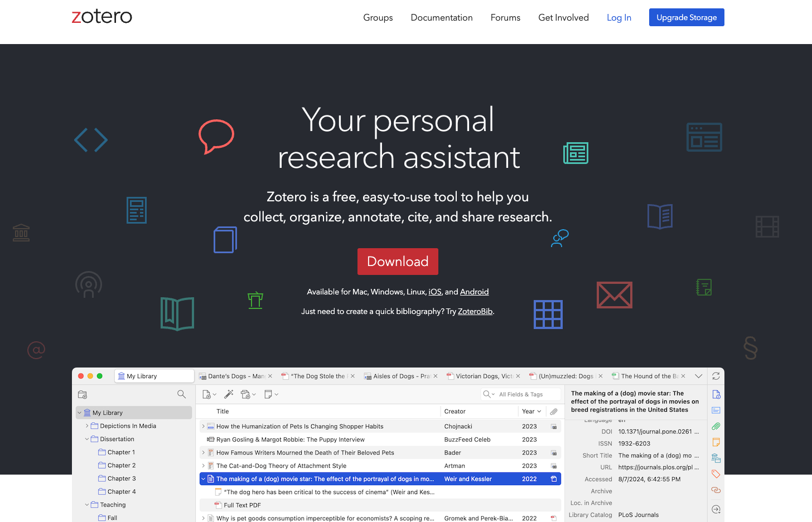
Task: Click the PLoS journals URL value
Action: [658, 467]
